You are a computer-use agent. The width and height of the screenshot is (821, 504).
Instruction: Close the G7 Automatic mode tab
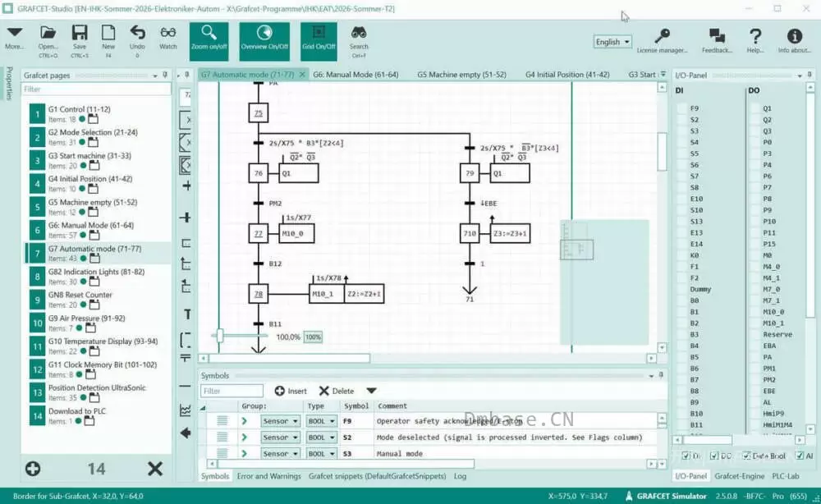click(x=302, y=75)
